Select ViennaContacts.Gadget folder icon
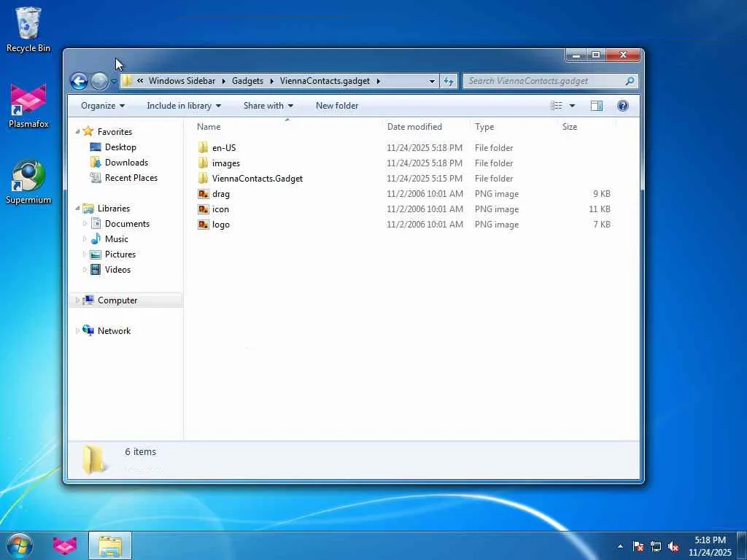 coord(204,178)
